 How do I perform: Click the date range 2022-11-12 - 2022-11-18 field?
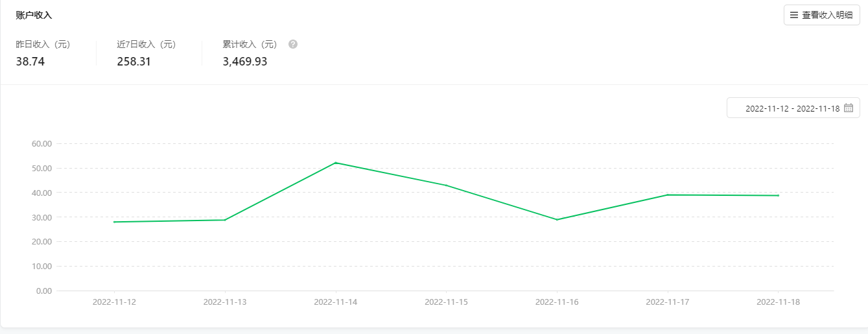(792, 108)
